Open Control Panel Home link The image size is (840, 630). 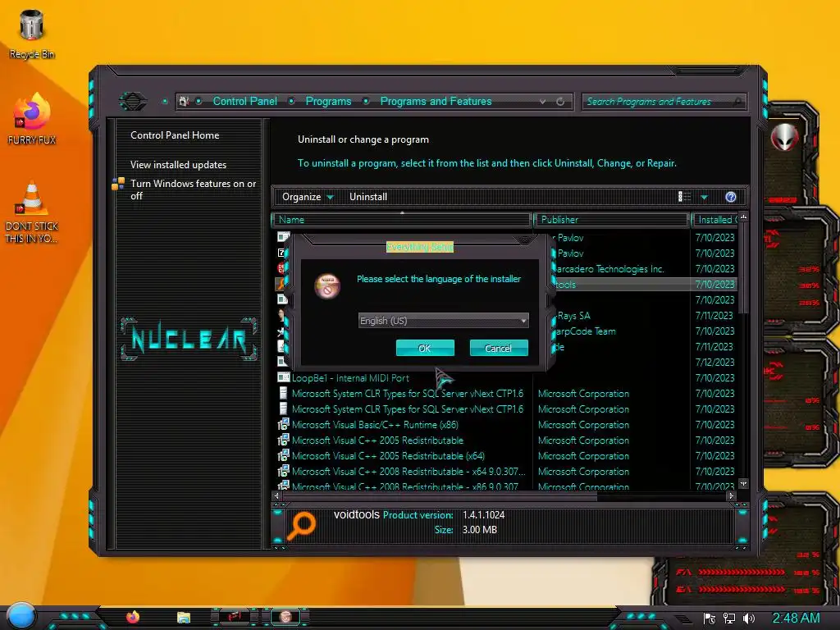pyautogui.click(x=175, y=135)
